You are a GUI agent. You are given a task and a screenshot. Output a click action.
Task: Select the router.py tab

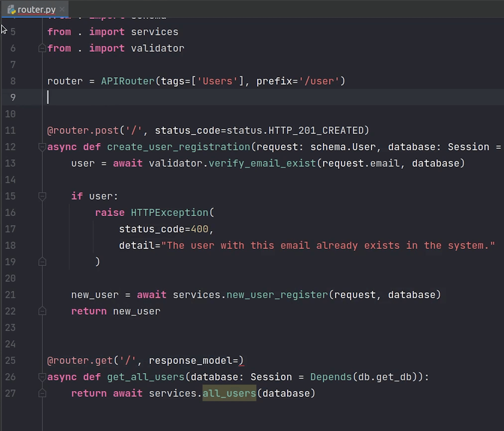click(x=36, y=10)
